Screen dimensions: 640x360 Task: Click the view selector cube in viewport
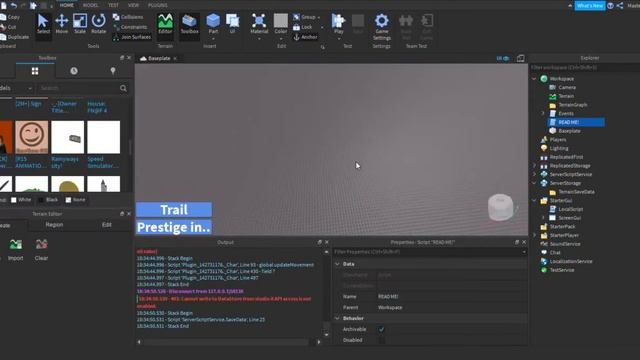pos(501,207)
